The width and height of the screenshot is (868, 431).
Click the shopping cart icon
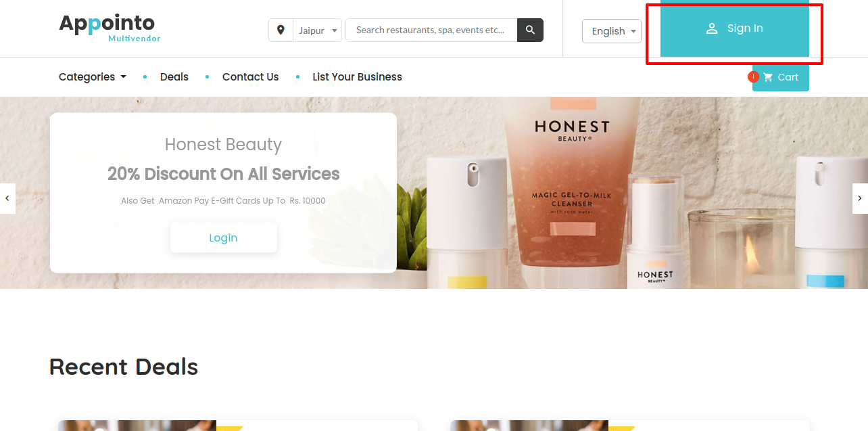[768, 77]
